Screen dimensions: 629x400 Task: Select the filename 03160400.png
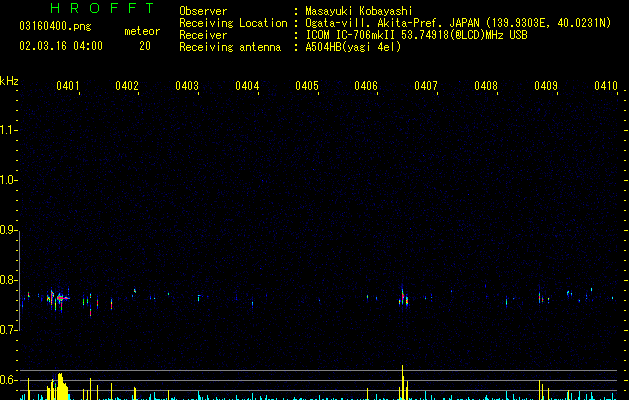55,26
